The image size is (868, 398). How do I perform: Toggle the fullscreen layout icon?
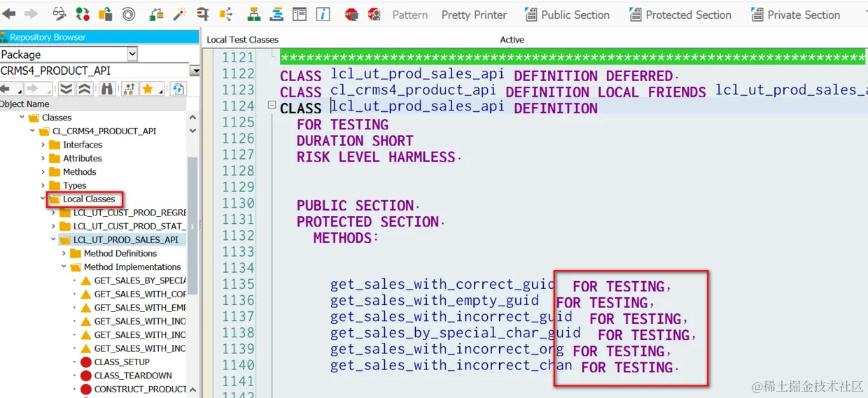pyautogui.click(x=300, y=14)
